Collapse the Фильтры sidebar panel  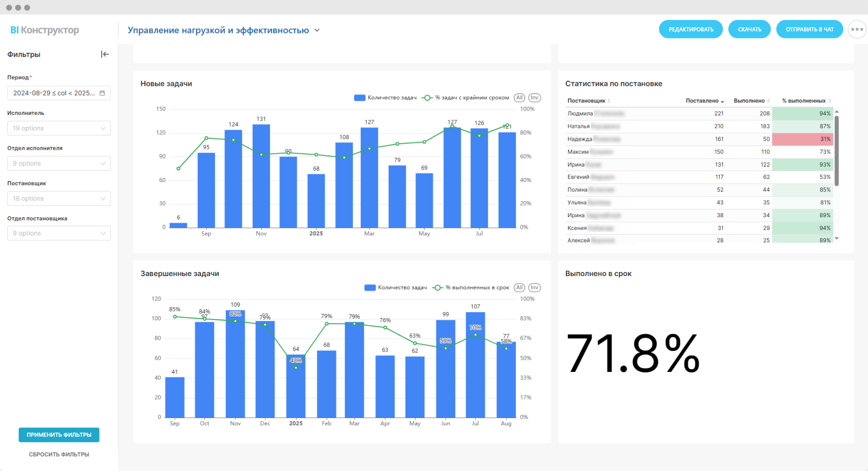pyautogui.click(x=105, y=54)
